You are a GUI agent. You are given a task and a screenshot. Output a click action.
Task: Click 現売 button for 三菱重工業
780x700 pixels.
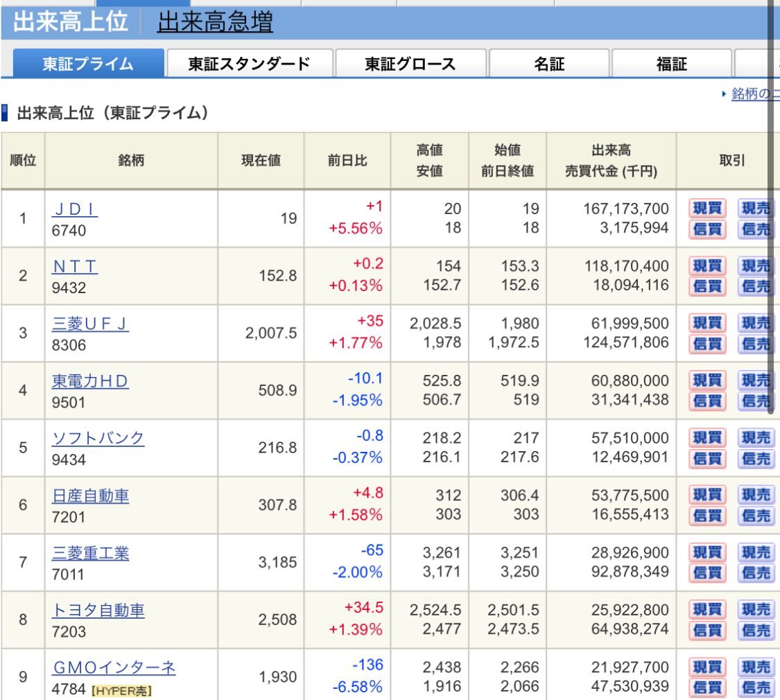[x=756, y=552]
